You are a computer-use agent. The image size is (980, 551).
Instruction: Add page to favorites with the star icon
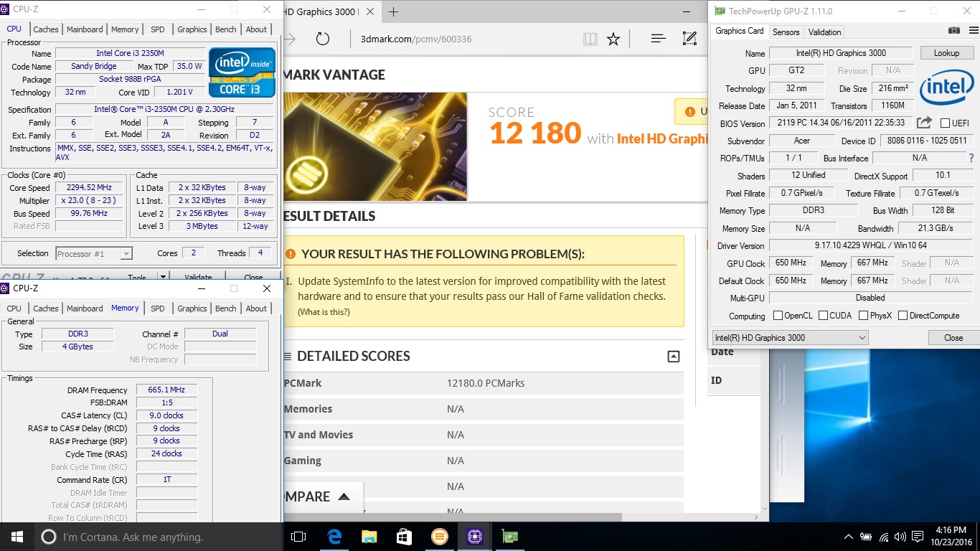tap(613, 39)
